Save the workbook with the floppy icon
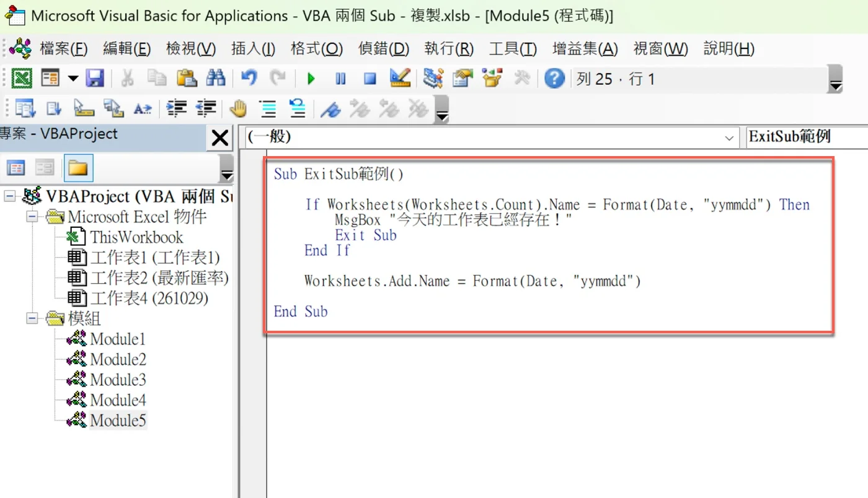Screen dimensions: 868x498 pos(95,79)
